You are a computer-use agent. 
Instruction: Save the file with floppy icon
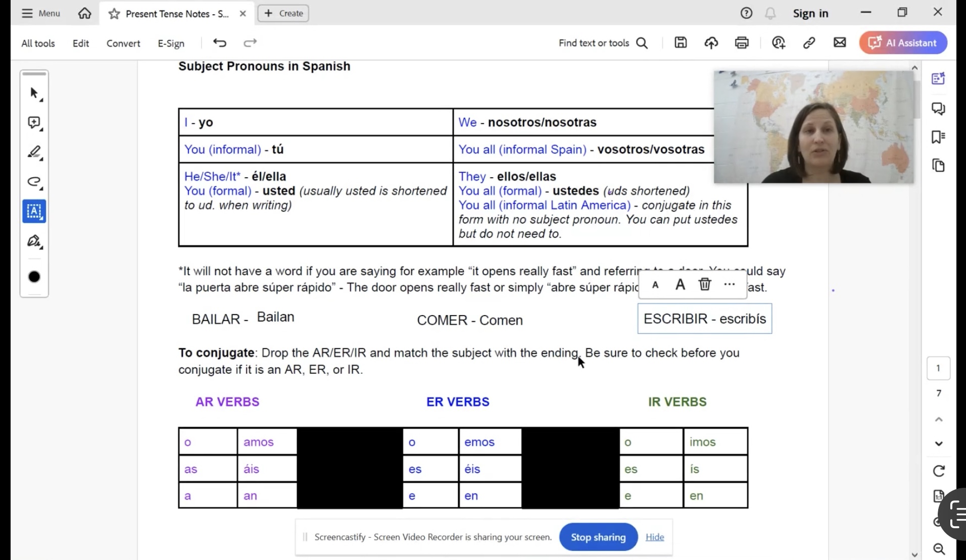[x=681, y=42]
